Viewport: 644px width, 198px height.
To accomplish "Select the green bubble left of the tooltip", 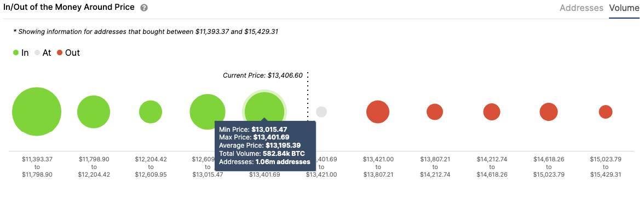I will click(208, 112).
